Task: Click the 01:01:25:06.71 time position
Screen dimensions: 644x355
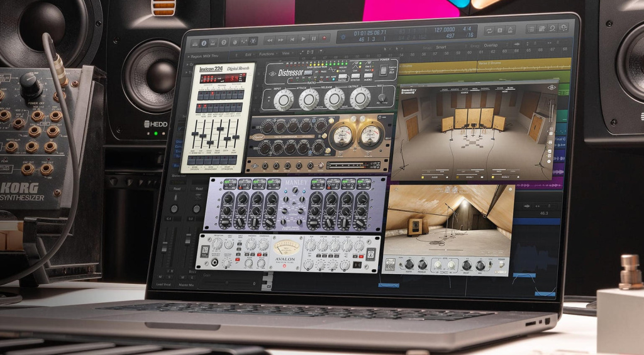Action: pyautogui.click(x=370, y=33)
